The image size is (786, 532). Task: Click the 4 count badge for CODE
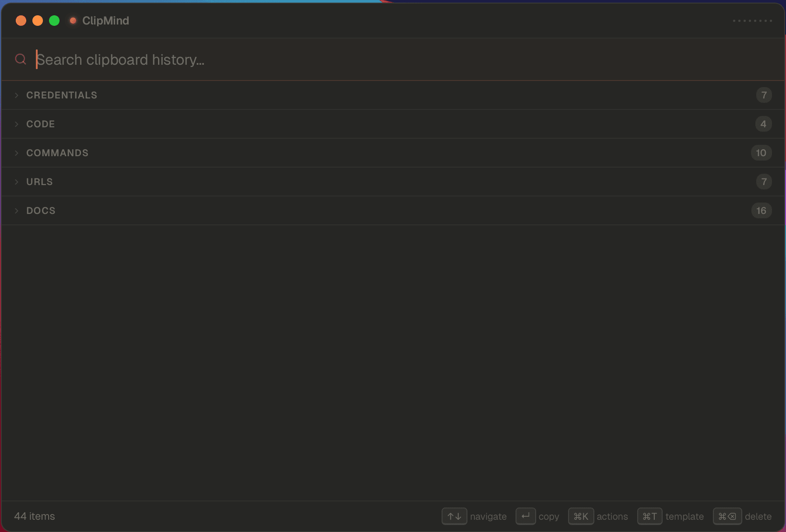[x=763, y=124]
